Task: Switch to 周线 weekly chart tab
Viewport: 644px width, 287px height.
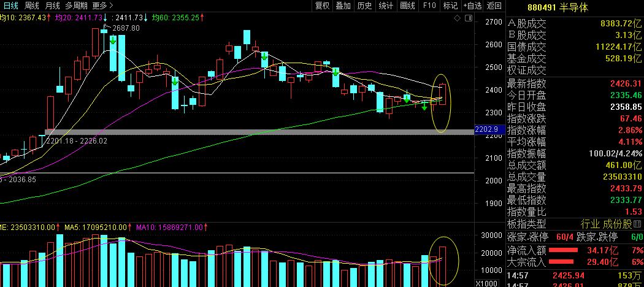Action: pos(31,6)
